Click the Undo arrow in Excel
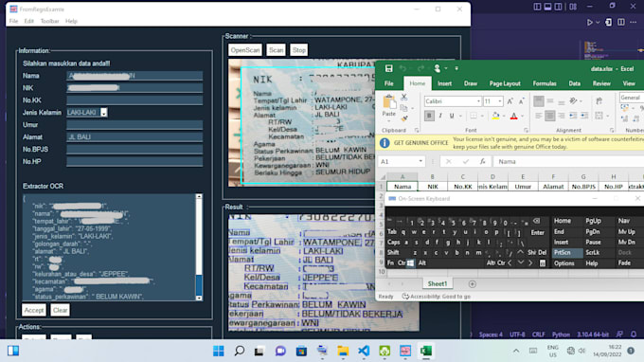The height and width of the screenshot is (362, 644). click(x=402, y=68)
